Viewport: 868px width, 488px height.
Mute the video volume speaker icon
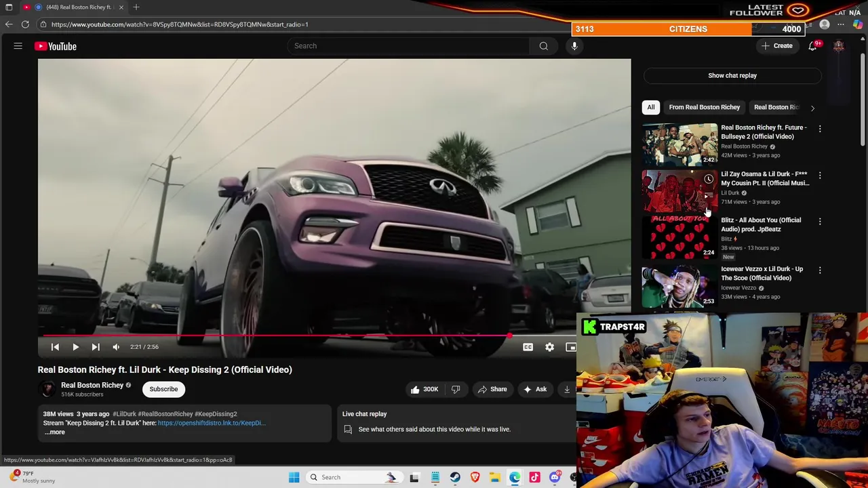click(116, 347)
